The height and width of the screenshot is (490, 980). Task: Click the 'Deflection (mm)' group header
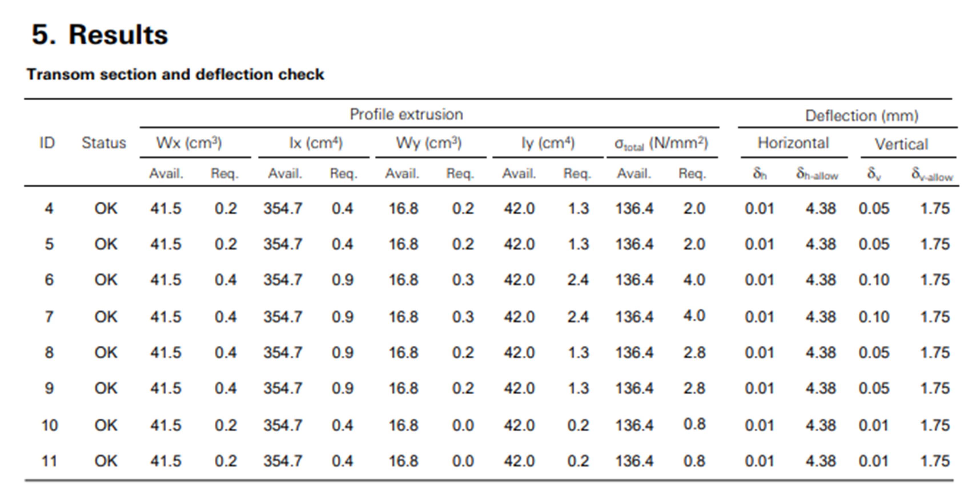(x=862, y=116)
